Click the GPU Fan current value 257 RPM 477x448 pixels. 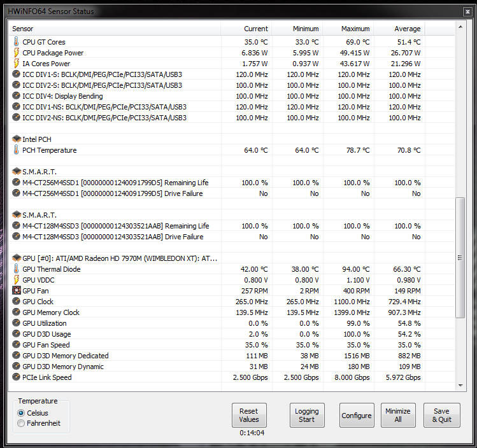(x=254, y=291)
